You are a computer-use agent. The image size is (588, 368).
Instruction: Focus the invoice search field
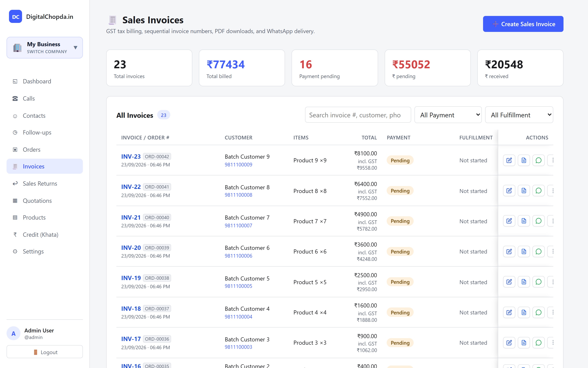click(x=358, y=115)
